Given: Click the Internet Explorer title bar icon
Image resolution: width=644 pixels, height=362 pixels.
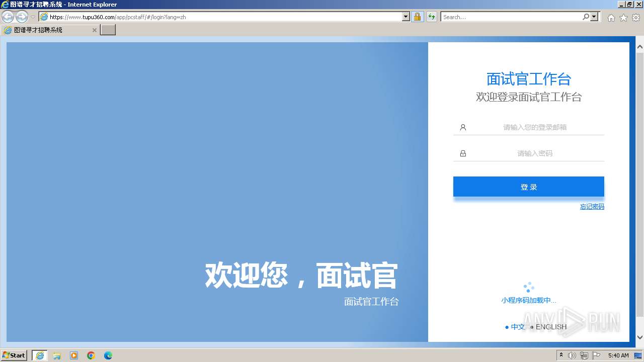Looking at the screenshot, I should coord(5,5).
